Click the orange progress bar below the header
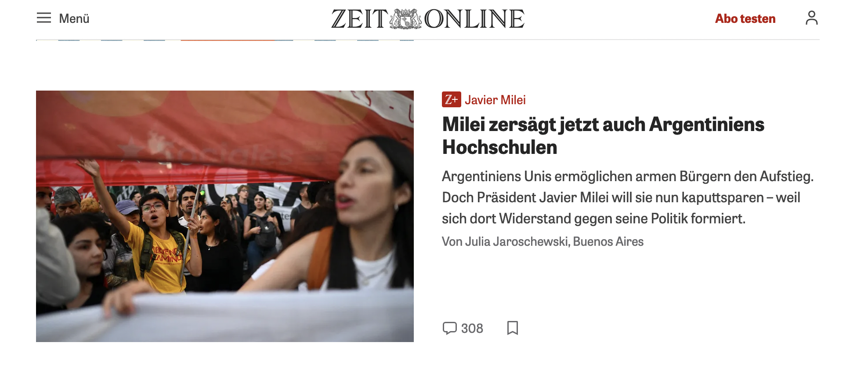868x379 pixels. pos(228,40)
